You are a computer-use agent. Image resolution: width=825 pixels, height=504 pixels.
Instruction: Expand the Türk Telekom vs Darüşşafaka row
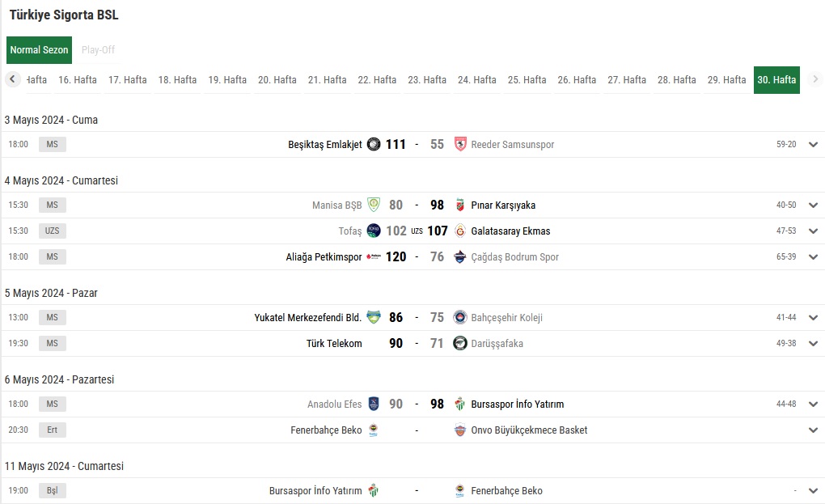813,344
